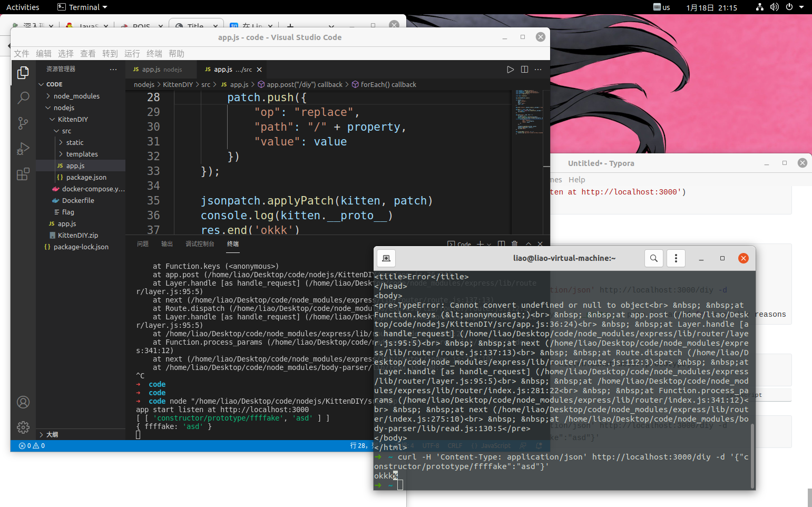Split the terminal in the VS Code panel
The image size is (812, 507).
coord(501,244)
